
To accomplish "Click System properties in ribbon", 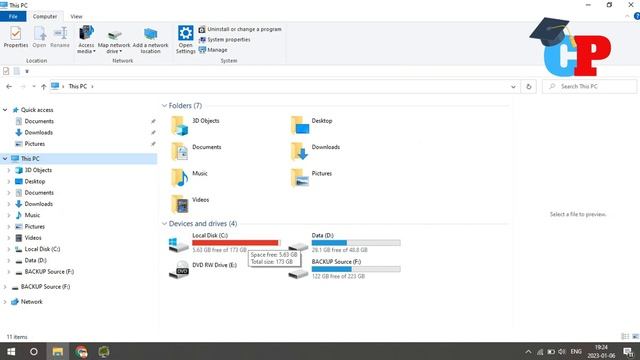I will (224, 40).
